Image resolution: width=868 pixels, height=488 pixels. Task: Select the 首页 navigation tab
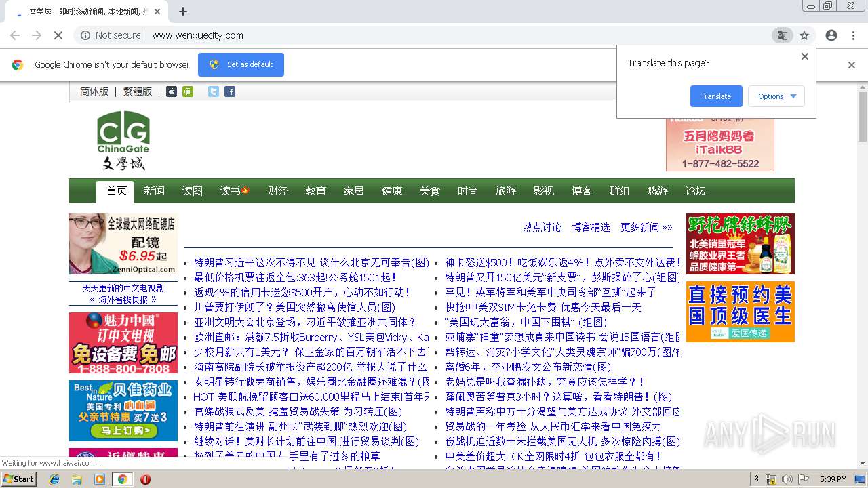click(x=116, y=191)
